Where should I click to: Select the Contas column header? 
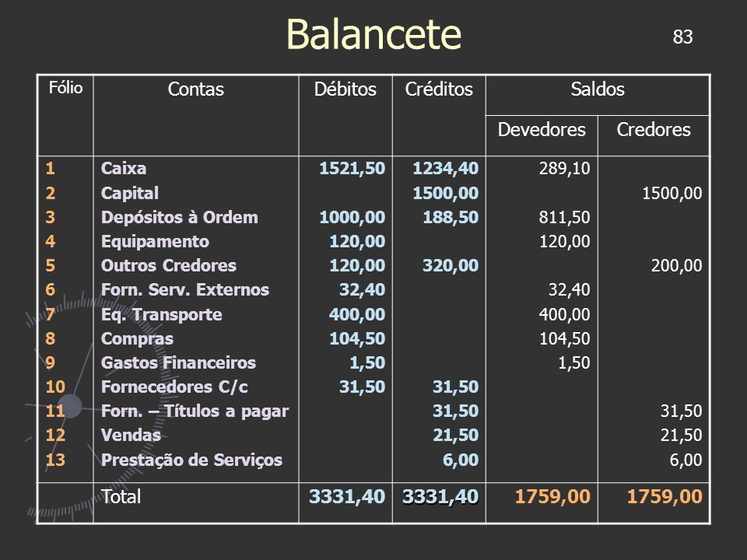point(196,89)
